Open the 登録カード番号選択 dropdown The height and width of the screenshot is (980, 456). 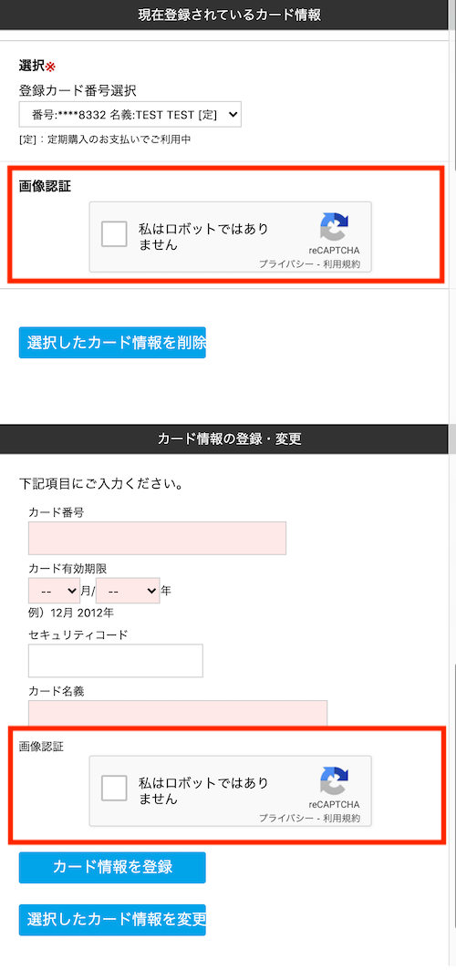(x=130, y=114)
